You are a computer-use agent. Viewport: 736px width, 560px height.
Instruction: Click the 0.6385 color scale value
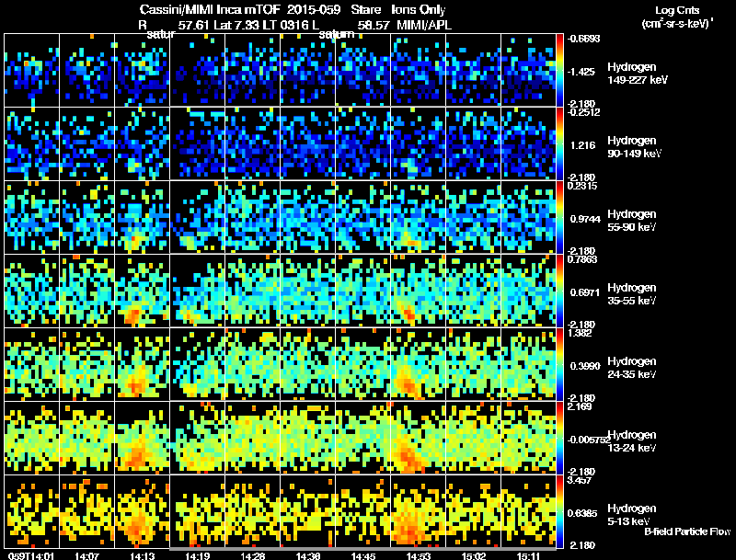(x=582, y=514)
